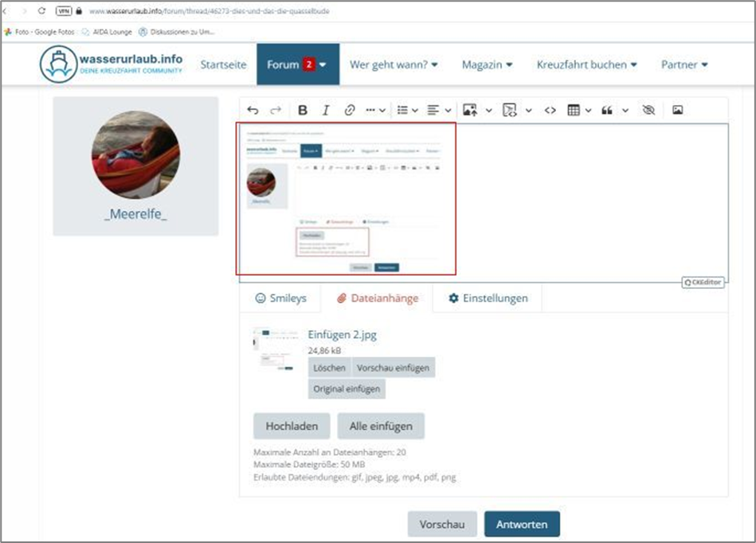Click the Hochladen upload button
This screenshot has width=756, height=543.
click(x=292, y=426)
